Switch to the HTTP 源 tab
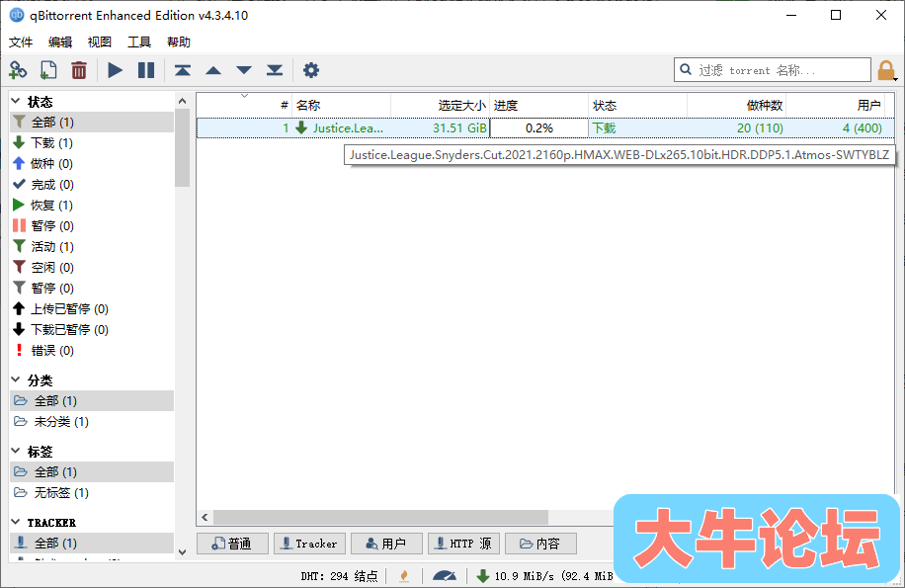The width and height of the screenshot is (905, 588). click(463, 544)
